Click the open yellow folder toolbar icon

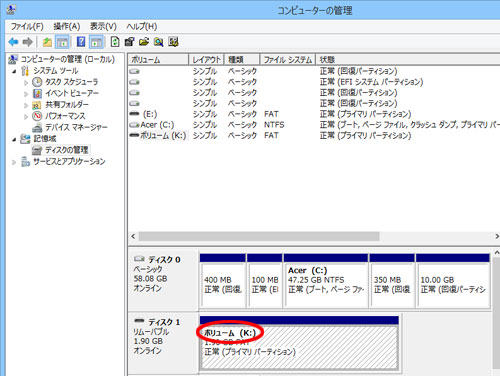pyautogui.click(x=144, y=42)
